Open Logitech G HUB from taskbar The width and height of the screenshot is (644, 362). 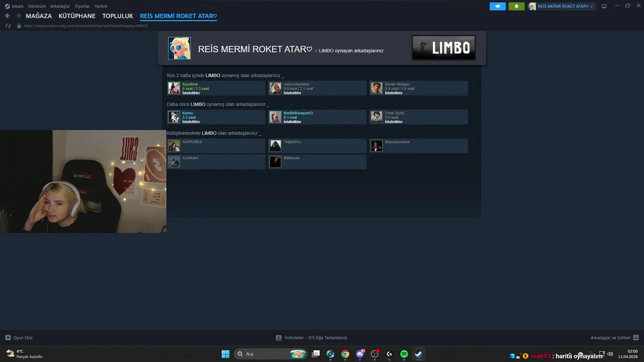pos(389,354)
